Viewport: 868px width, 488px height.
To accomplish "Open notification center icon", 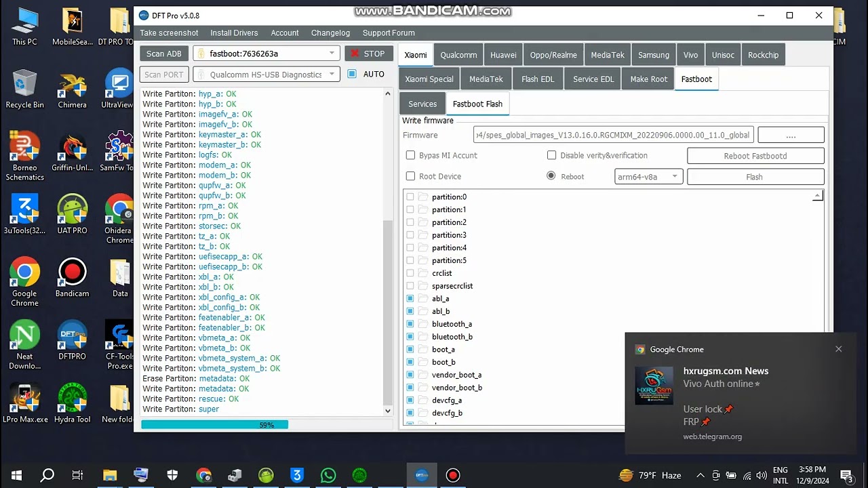I will click(x=846, y=475).
